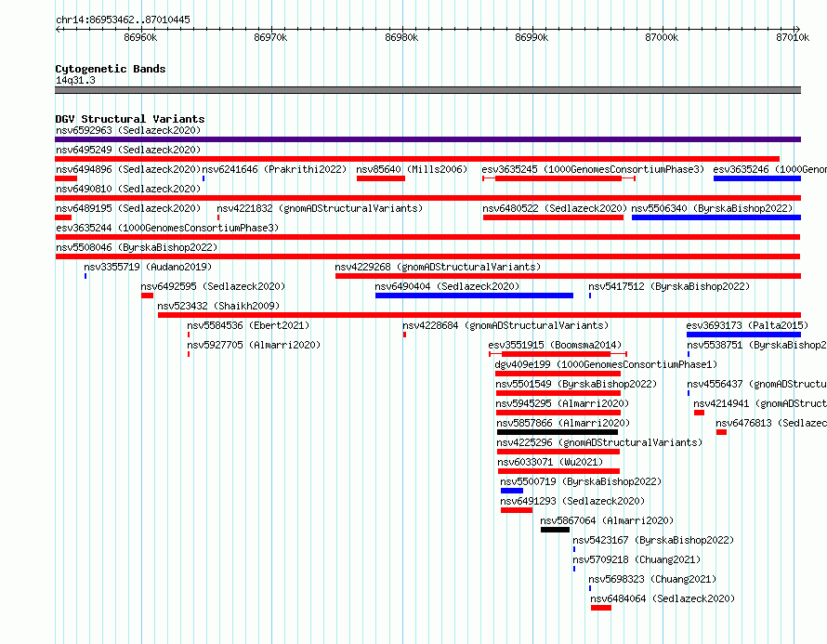Image resolution: width=827 pixels, height=644 pixels.
Task: Click the red nsv6484064 variant bar
Action: (600, 608)
